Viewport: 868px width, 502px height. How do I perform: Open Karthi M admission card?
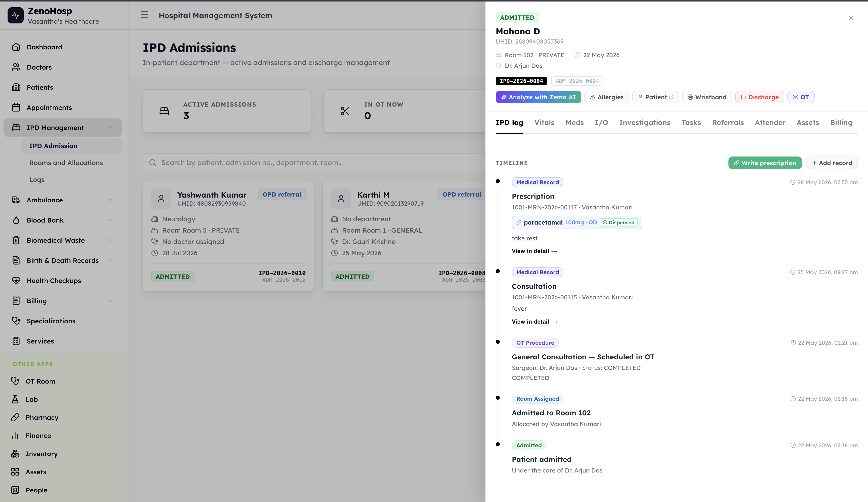(404, 236)
